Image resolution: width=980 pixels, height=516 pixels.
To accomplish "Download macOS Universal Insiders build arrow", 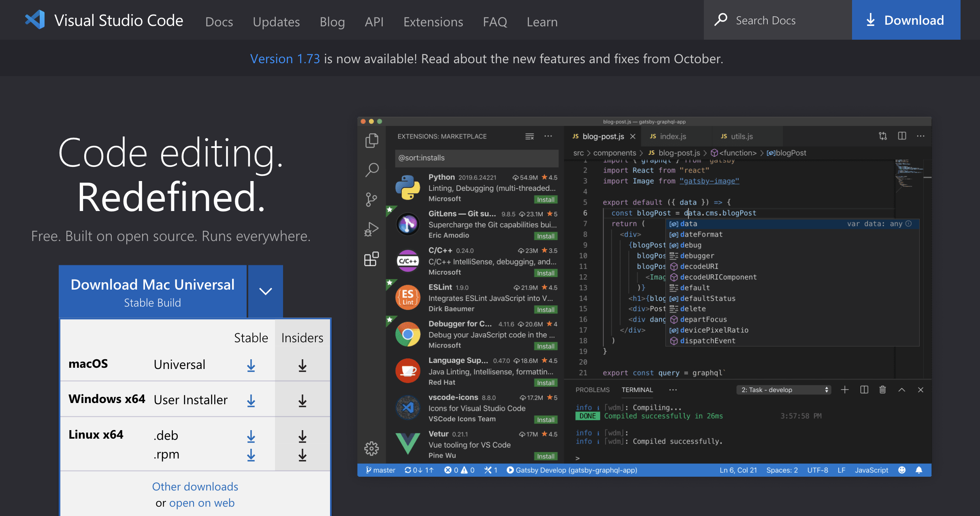I will point(302,365).
